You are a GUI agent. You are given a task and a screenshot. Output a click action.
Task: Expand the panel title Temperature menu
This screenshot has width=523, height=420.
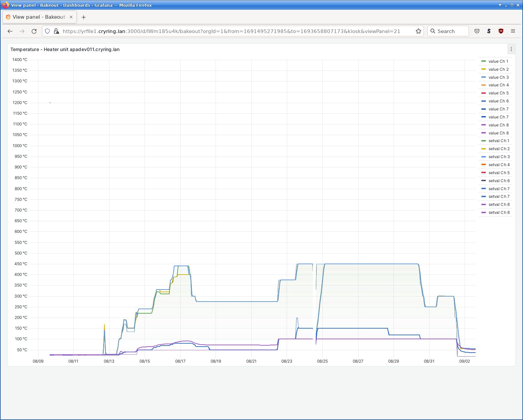(65, 49)
